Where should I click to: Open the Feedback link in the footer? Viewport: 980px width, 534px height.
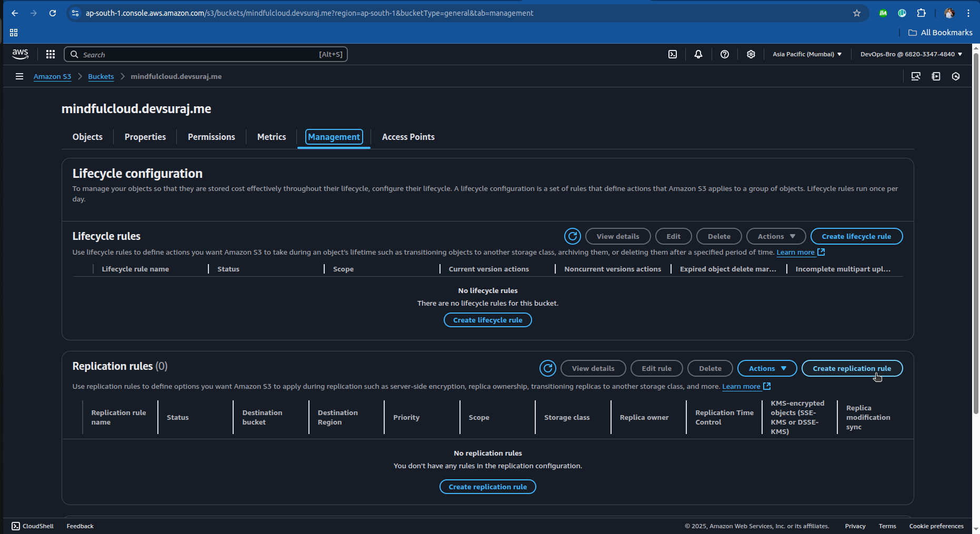click(x=80, y=526)
